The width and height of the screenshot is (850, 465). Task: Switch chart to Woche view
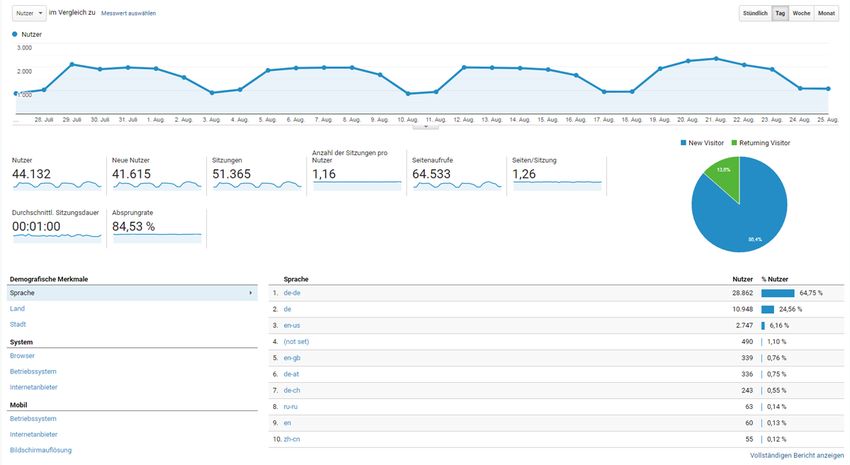[x=802, y=13]
